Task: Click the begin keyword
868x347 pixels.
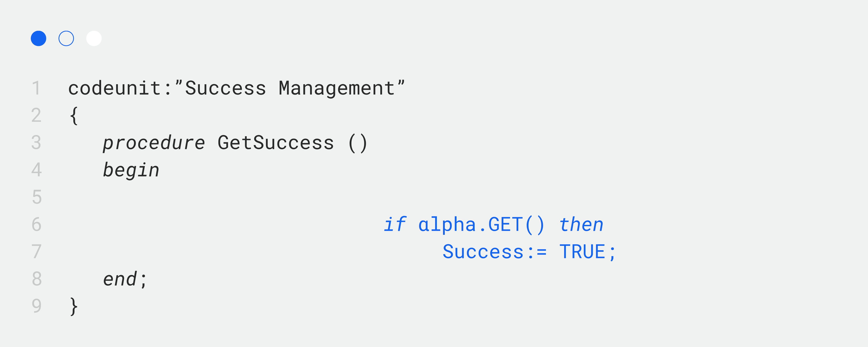Action: (131, 170)
